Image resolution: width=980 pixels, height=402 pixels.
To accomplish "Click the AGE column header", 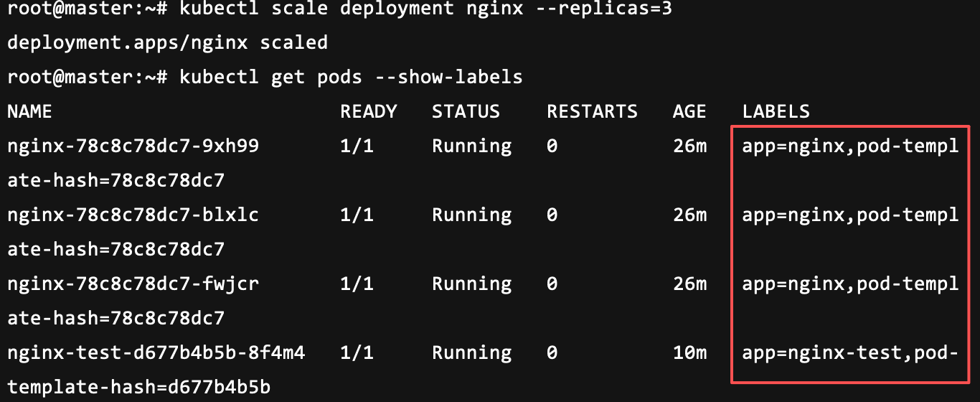I will click(x=689, y=111).
